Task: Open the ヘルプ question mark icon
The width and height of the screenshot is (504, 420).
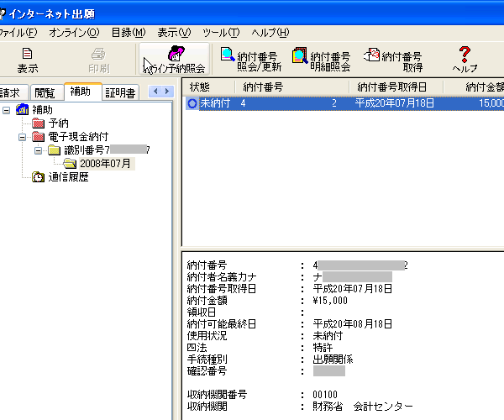Action: pos(465,54)
